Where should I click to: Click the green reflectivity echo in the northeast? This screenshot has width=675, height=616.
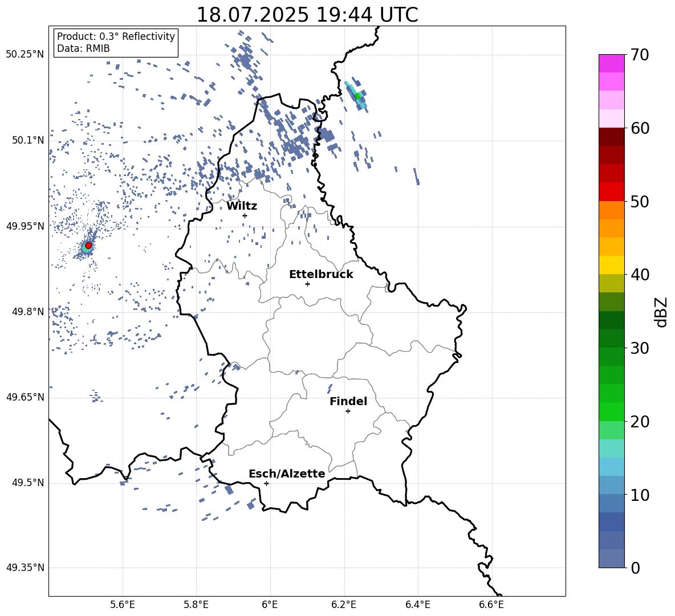pos(357,96)
